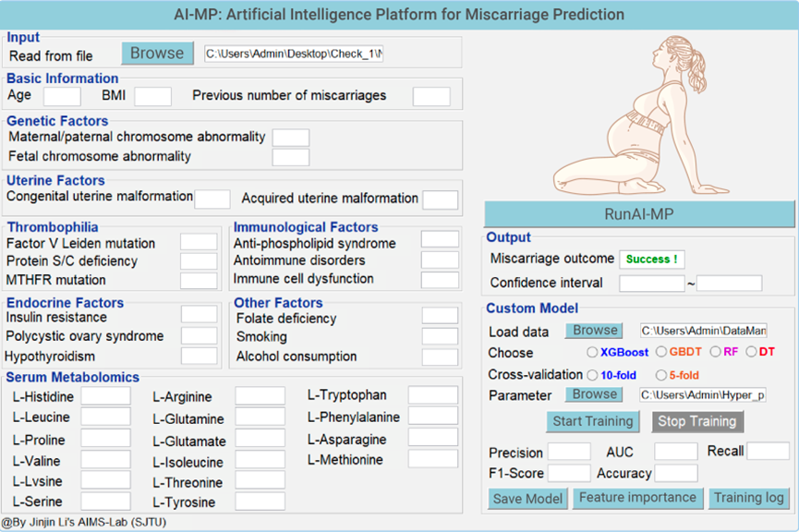Focus the Age input field
The width and height of the screenshot is (799, 532).
coord(62,96)
